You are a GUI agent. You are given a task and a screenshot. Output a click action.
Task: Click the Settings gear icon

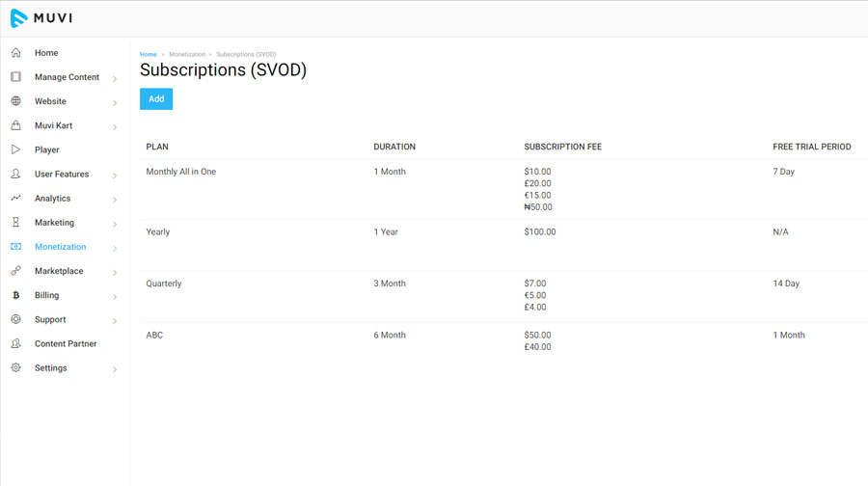coord(16,367)
